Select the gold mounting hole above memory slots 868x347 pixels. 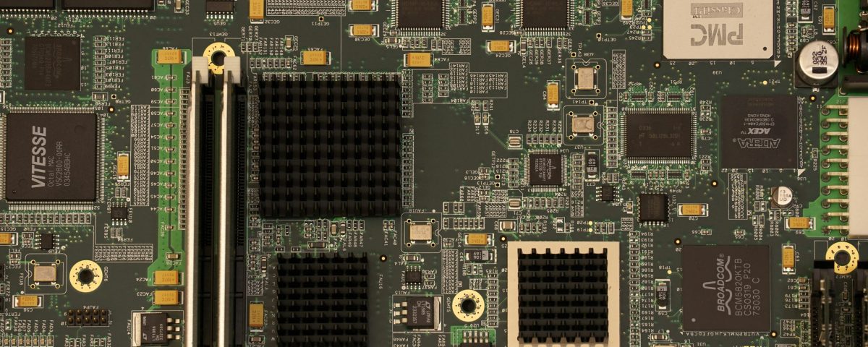tap(218, 53)
